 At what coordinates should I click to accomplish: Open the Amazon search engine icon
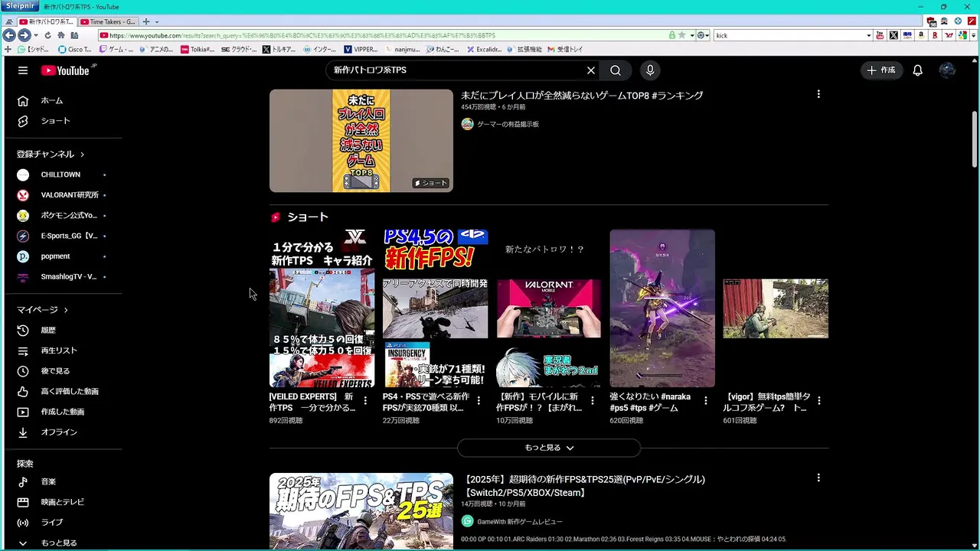point(921,35)
